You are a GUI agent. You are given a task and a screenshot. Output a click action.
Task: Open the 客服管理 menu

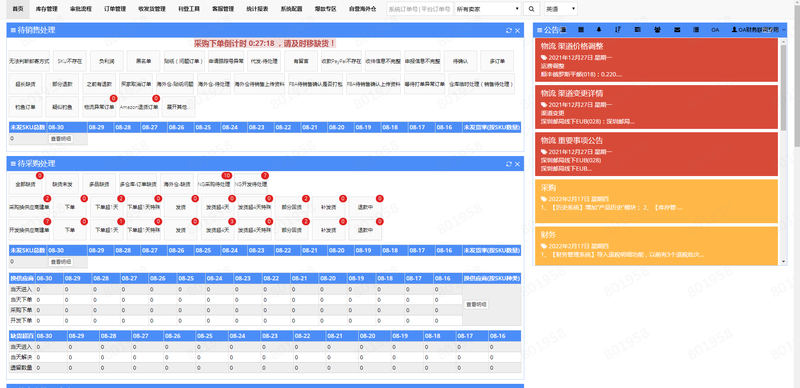pyautogui.click(x=222, y=9)
